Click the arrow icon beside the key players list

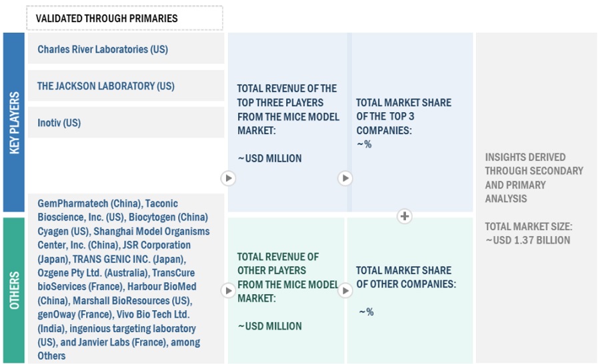[x=228, y=178]
